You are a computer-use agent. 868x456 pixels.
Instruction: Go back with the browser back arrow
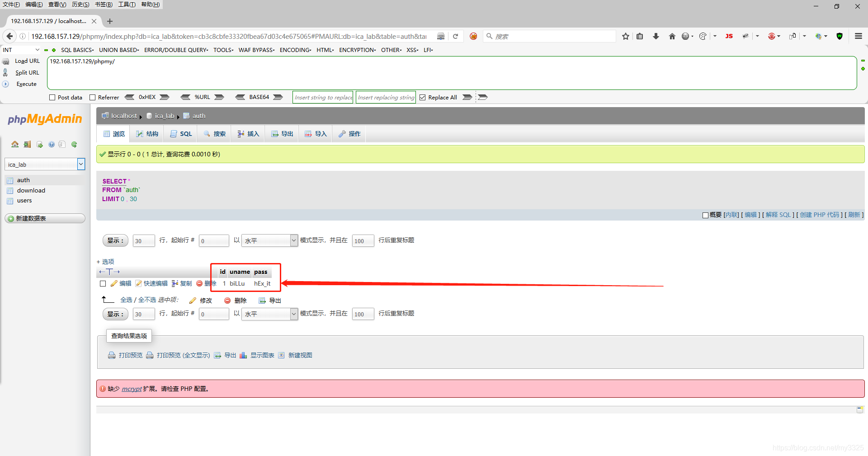pyautogui.click(x=9, y=36)
